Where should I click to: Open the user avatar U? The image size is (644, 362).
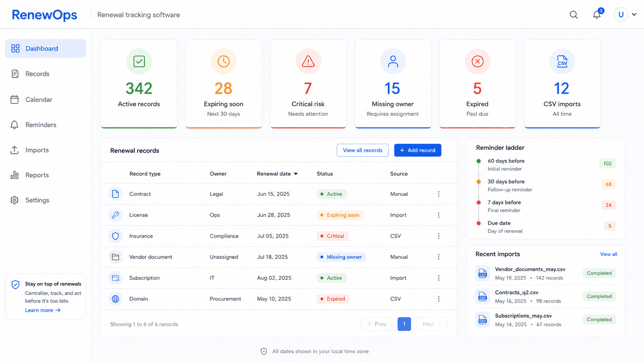[621, 15]
